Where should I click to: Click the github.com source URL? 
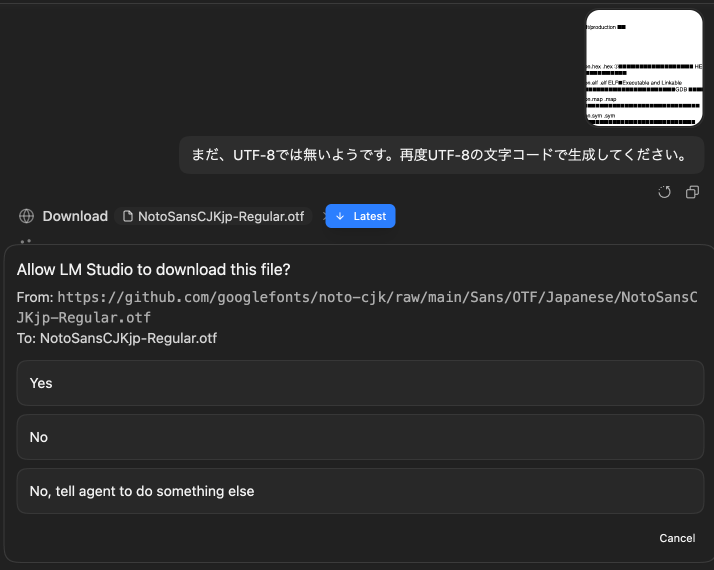click(x=357, y=307)
